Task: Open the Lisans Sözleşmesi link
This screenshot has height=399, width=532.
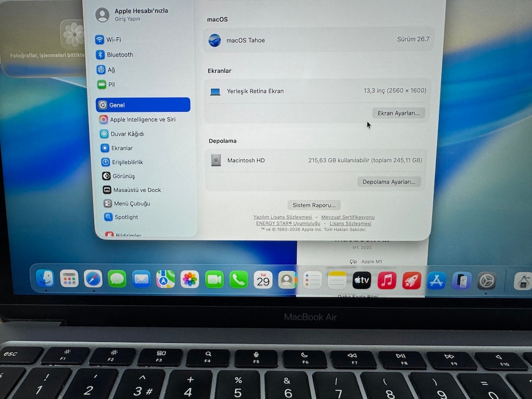Action: [350, 223]
